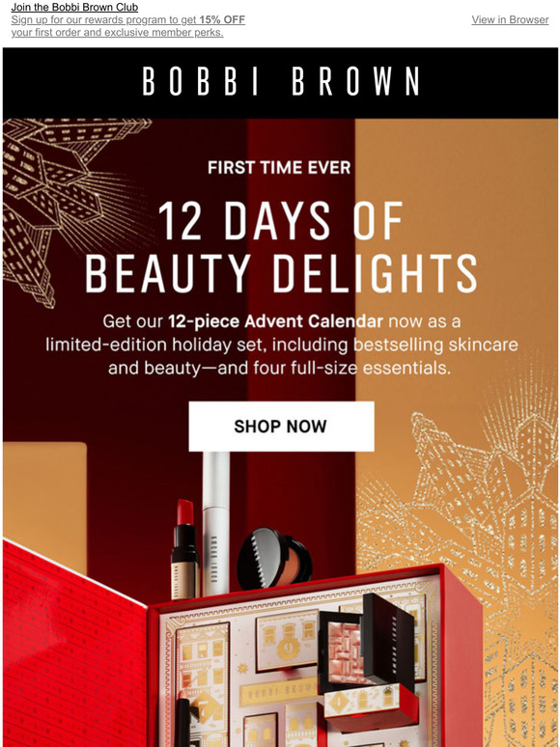Open the Join the Bobbi Brown Club link
This screenshot has height=747, width=560.
tap(74, 7)
